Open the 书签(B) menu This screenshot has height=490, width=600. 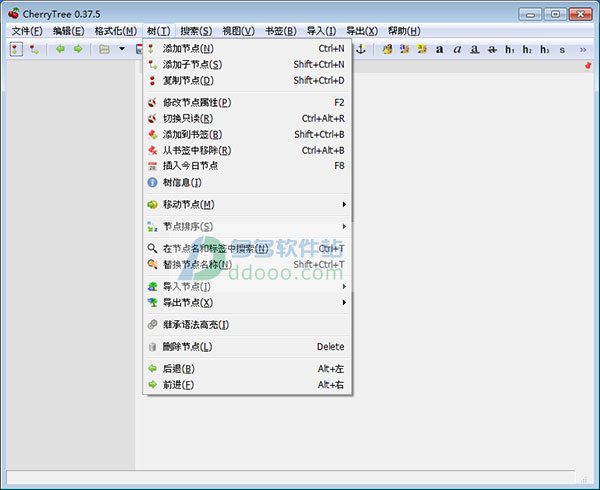click(281, 31)
